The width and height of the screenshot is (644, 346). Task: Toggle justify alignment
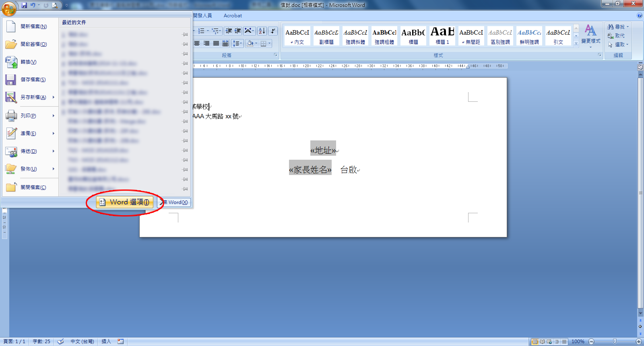tap(216, 43)
